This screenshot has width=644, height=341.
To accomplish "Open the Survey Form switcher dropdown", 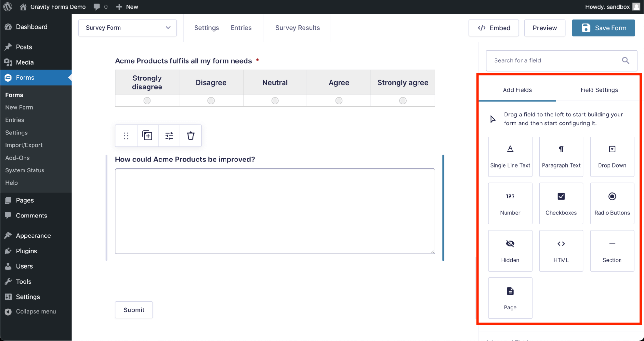I will (x=127, y=28).
